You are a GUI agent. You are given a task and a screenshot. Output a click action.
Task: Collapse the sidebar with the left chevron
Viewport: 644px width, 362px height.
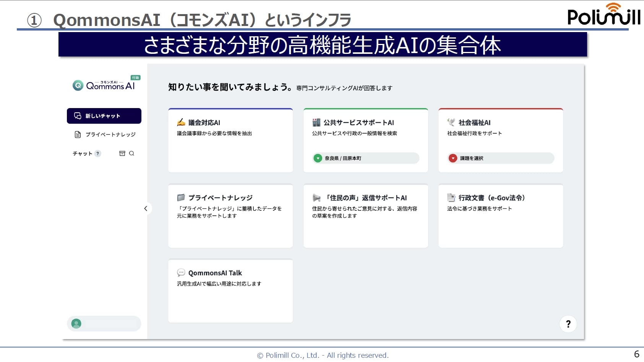(146, 208)
